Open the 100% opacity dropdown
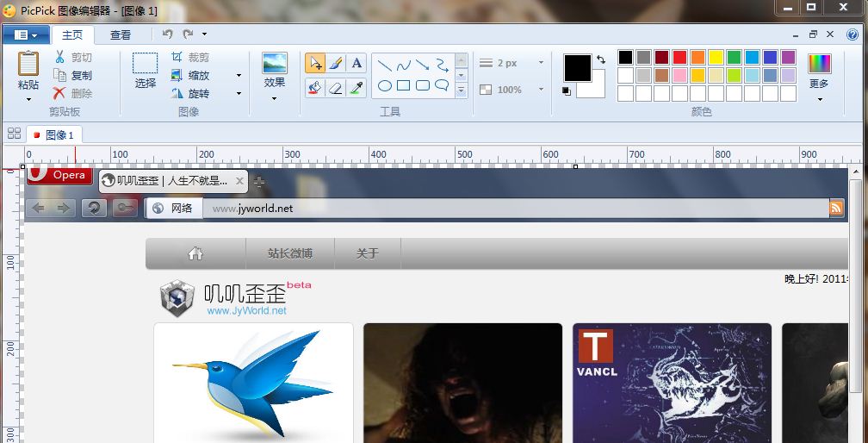The image size is (868, 443). point(541,90)
